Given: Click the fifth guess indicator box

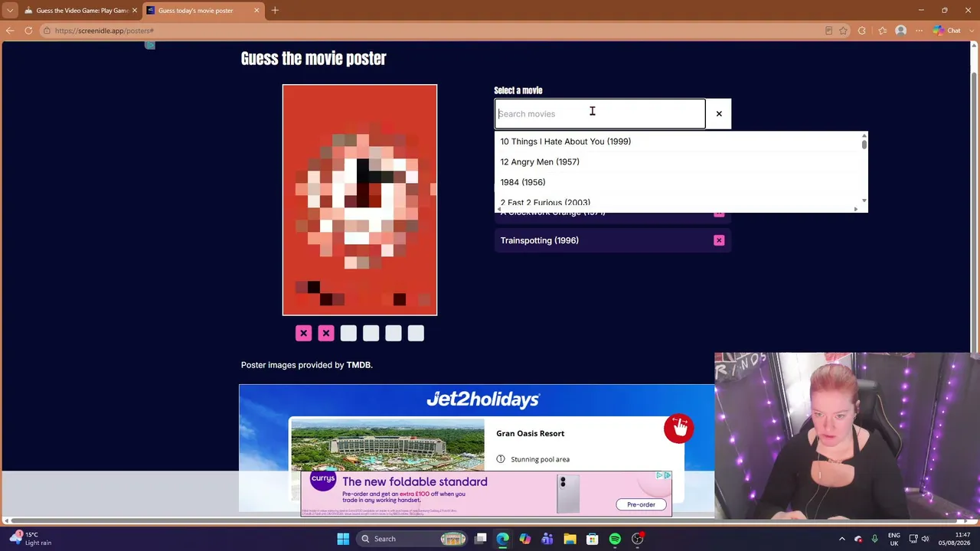Looking at the screenshot, I should click(394, 333).
